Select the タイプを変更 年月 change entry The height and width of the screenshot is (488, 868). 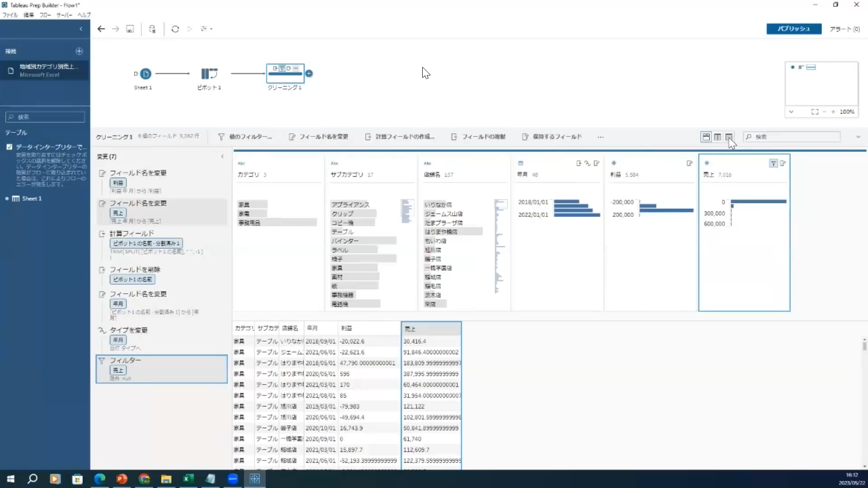(x=161, y=339)
